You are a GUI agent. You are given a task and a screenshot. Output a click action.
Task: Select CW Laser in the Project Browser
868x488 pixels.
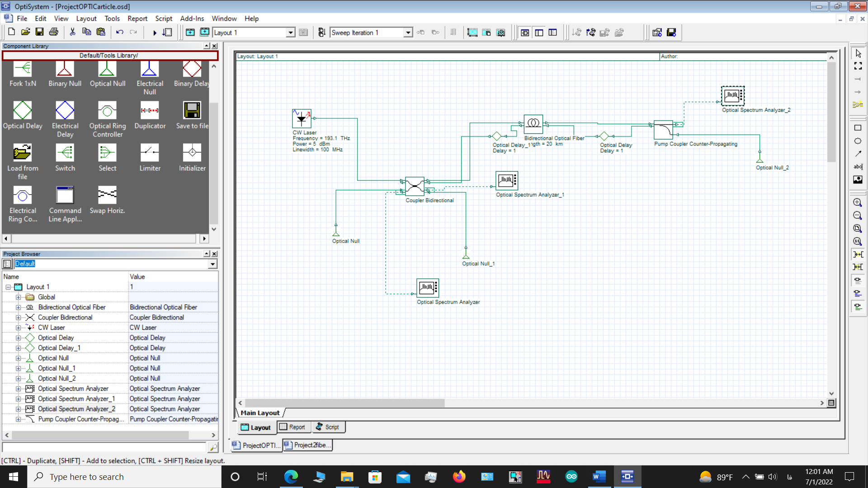[x=52, y=327]
